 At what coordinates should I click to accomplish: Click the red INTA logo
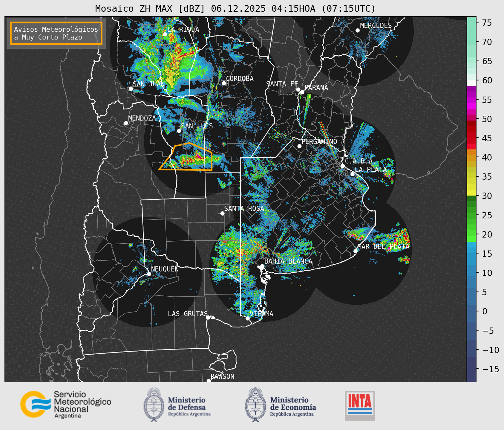point(360,405)
